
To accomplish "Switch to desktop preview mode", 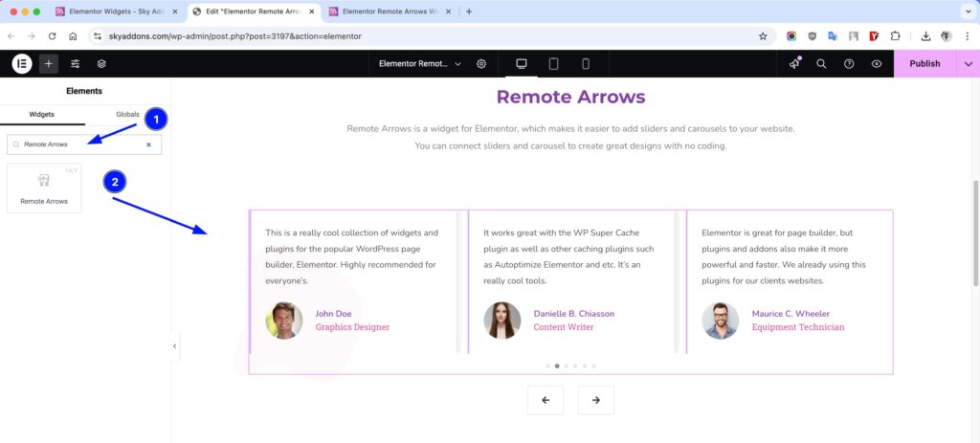I will [522, 64].
